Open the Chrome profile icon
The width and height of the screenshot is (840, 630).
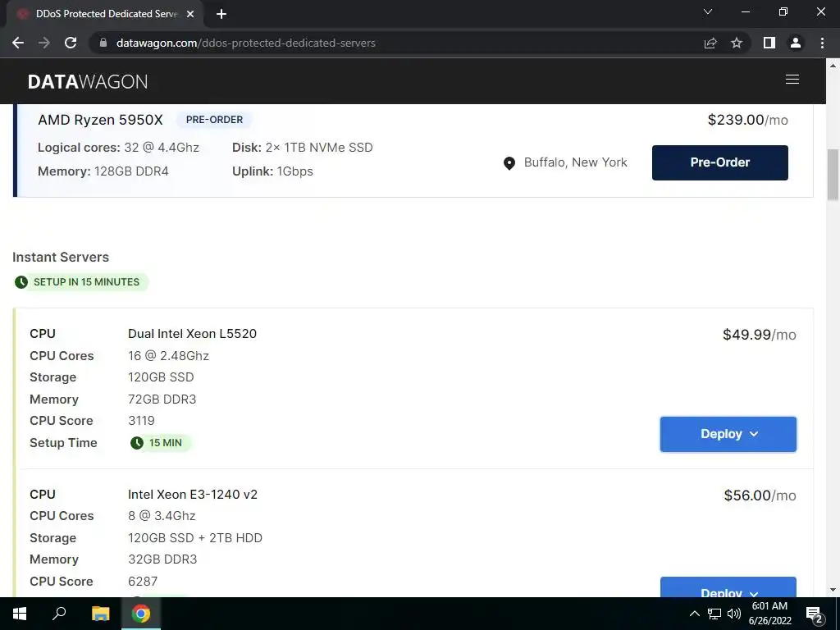(x=796, y=43)
